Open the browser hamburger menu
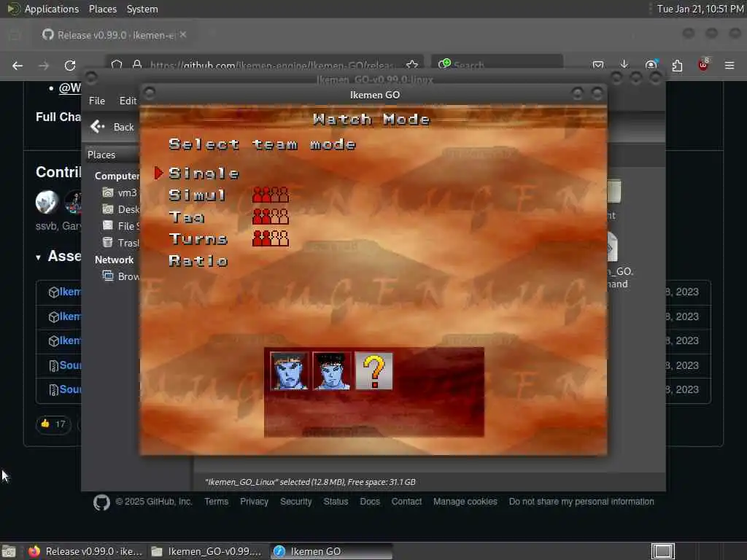 [729, 65]
